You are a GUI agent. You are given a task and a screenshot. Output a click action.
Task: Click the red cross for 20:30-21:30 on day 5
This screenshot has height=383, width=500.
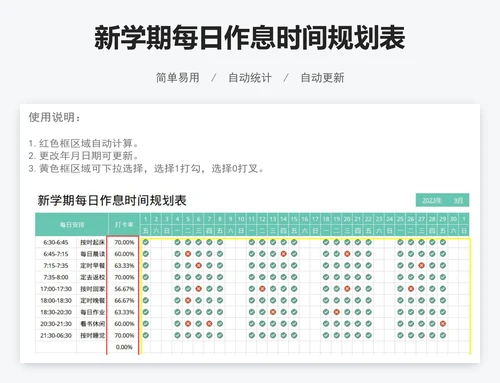coord(188,324)
